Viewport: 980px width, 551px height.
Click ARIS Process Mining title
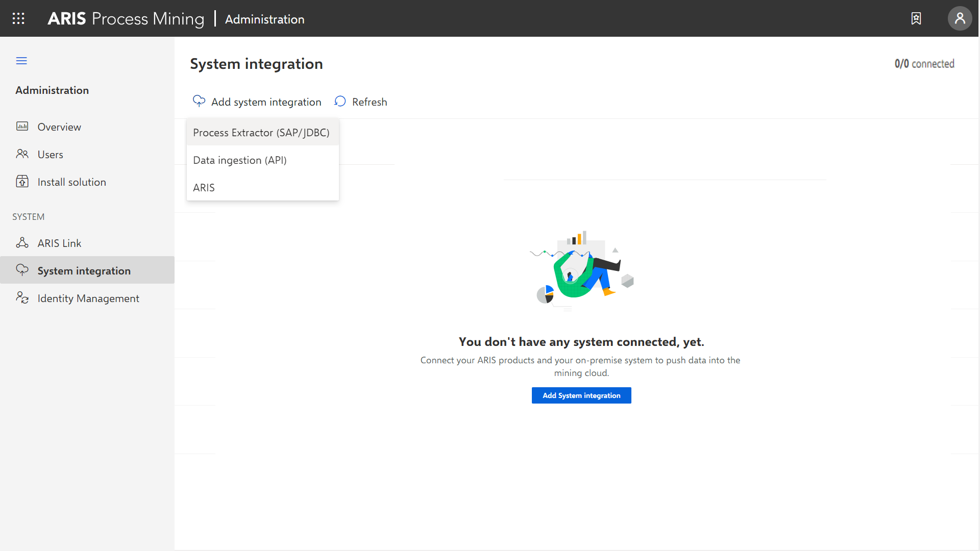[126, 19]
